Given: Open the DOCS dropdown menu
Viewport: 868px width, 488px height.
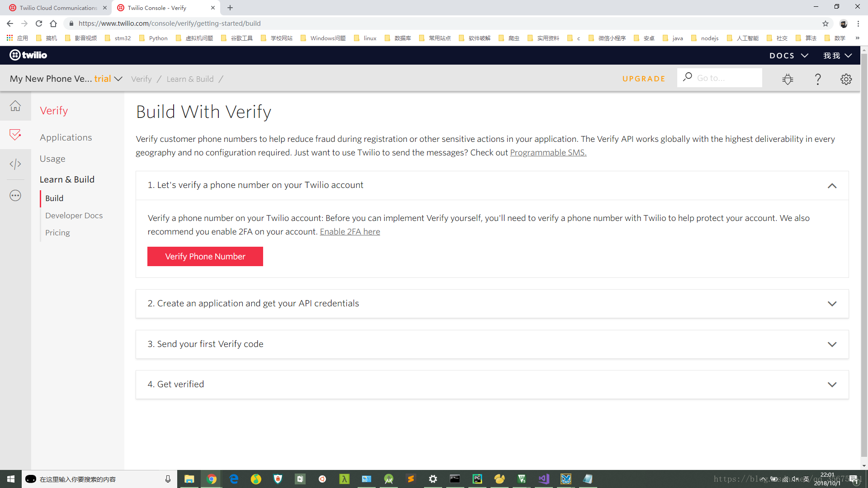Looking at the screenshot, I should coord(788,56).
